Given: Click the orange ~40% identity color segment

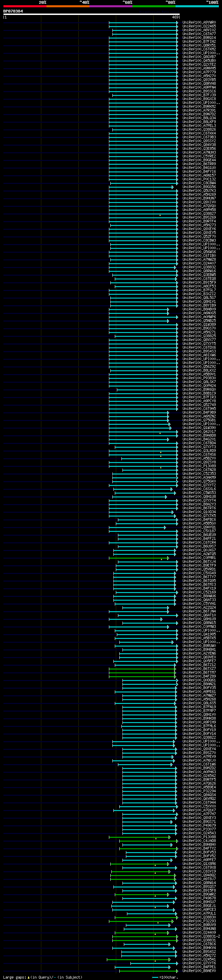Looking at the screenshot, I should (x=68, y=6).
